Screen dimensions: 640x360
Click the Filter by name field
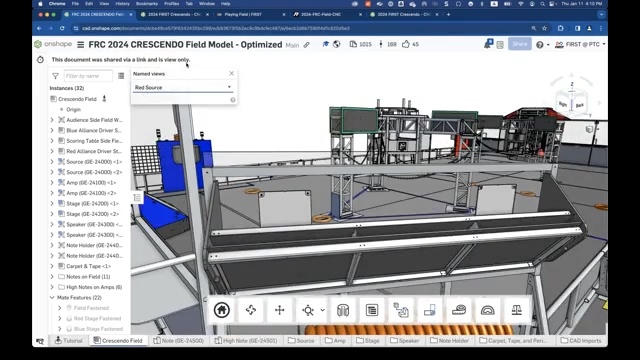tap(88, 76)
